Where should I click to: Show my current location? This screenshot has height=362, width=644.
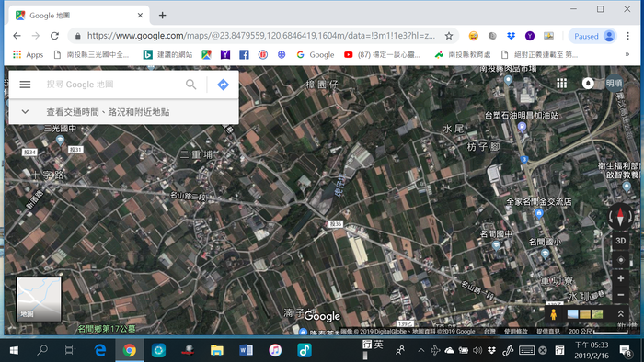tap(621, 260)
